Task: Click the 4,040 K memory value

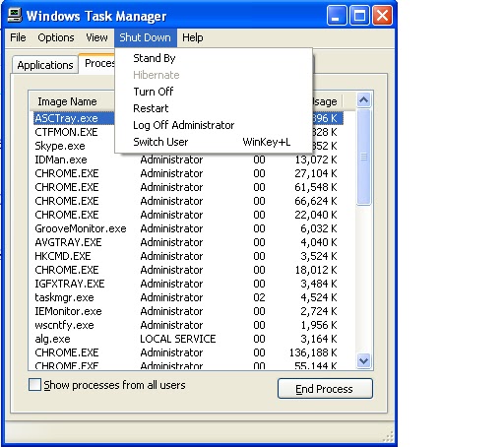Action: 319,242
